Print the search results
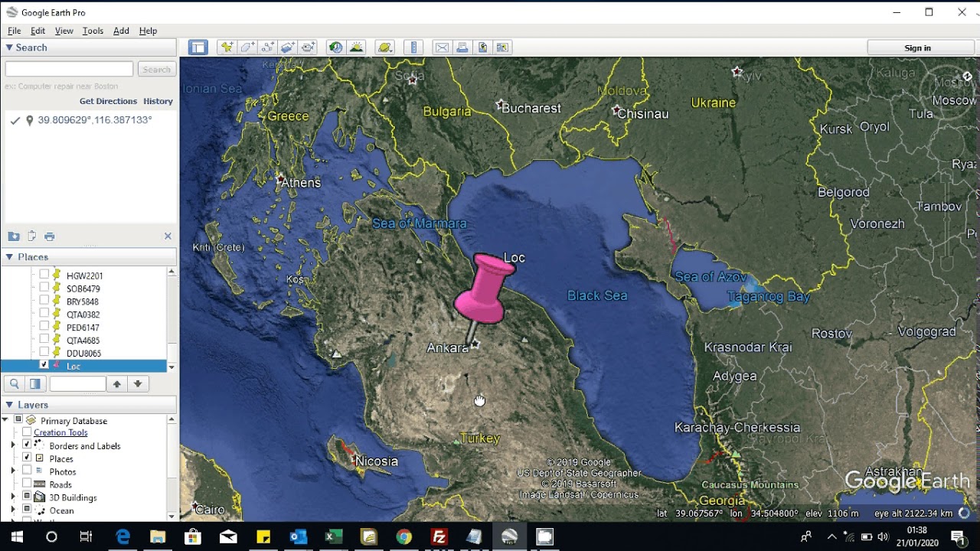This screenshot has width=980, height=551. [x=50, y=236]
